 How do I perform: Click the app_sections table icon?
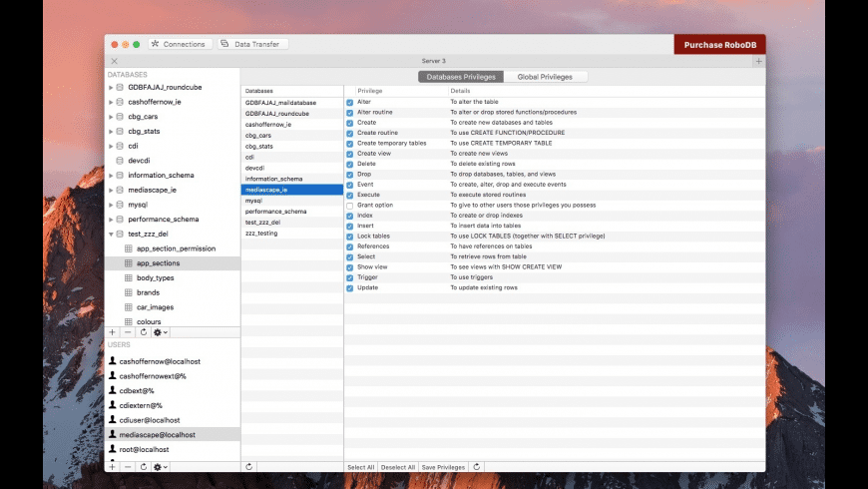coord(128,263)
